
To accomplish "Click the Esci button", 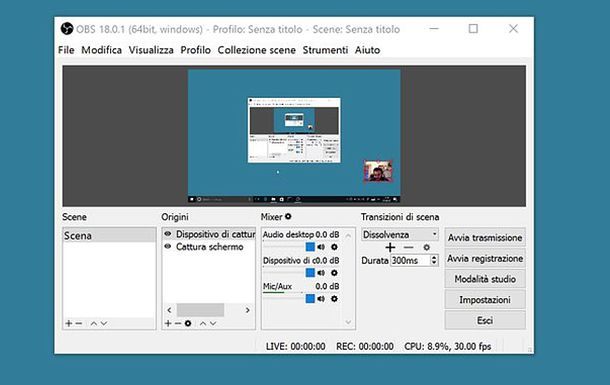I will coord(485,320).
